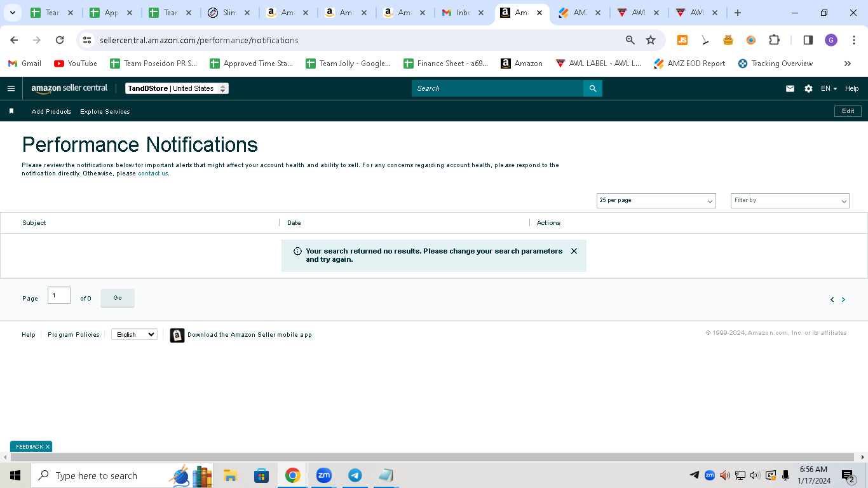Open Chrome three-dot menu

pyautogui.click(x=854, y=40)
